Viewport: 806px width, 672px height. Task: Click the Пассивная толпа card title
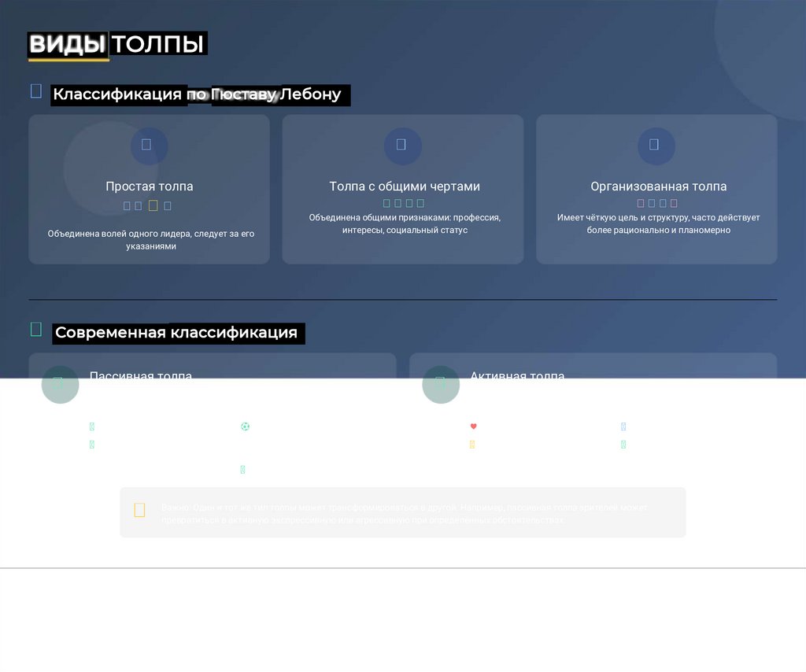141,374
